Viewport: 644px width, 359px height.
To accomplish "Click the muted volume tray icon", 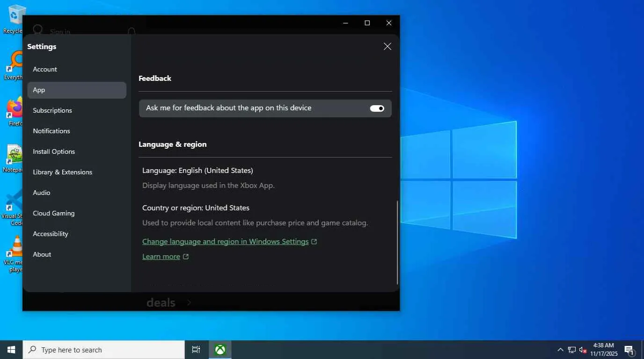I will (x=583, y=350).
